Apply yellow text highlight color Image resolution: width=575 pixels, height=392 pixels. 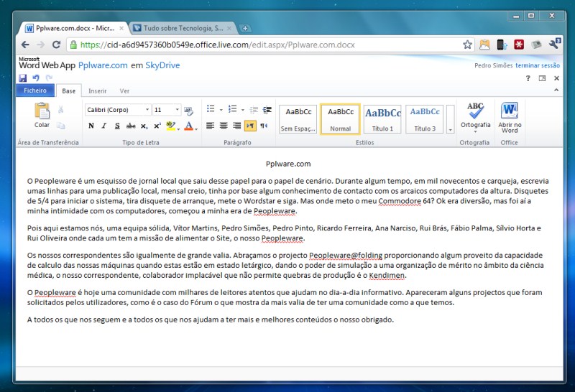click(170, 126)
